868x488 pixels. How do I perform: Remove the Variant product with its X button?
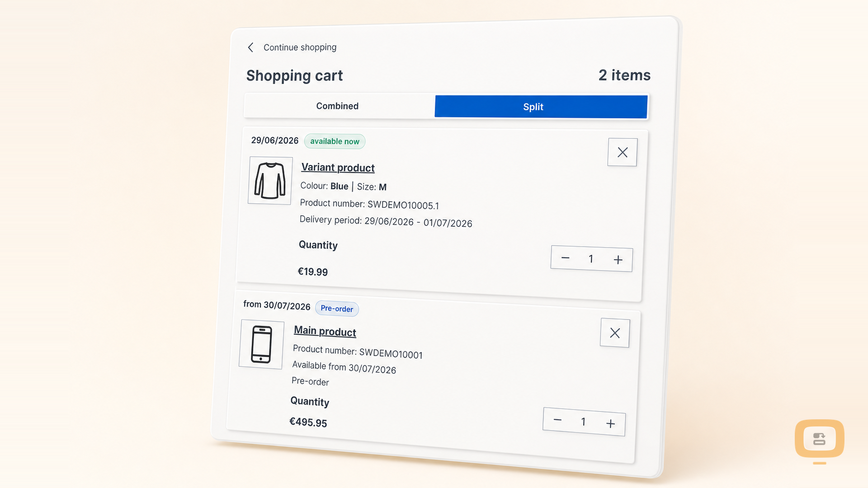623,152
